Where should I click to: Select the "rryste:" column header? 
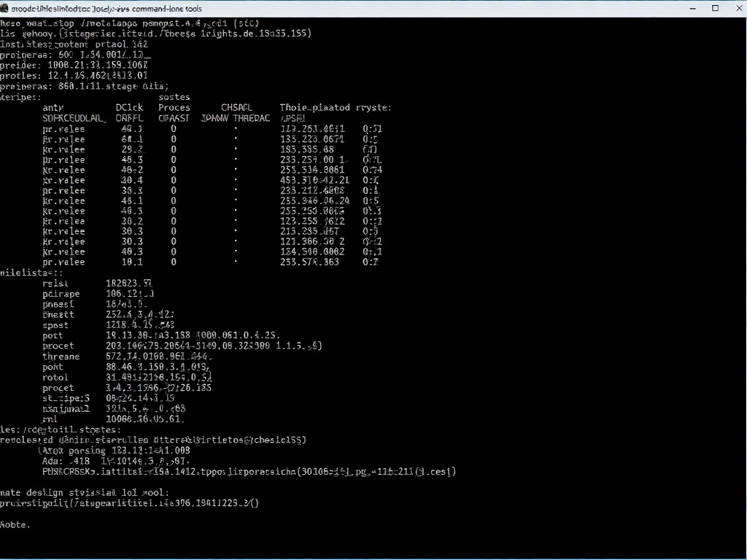coord(373,108)
